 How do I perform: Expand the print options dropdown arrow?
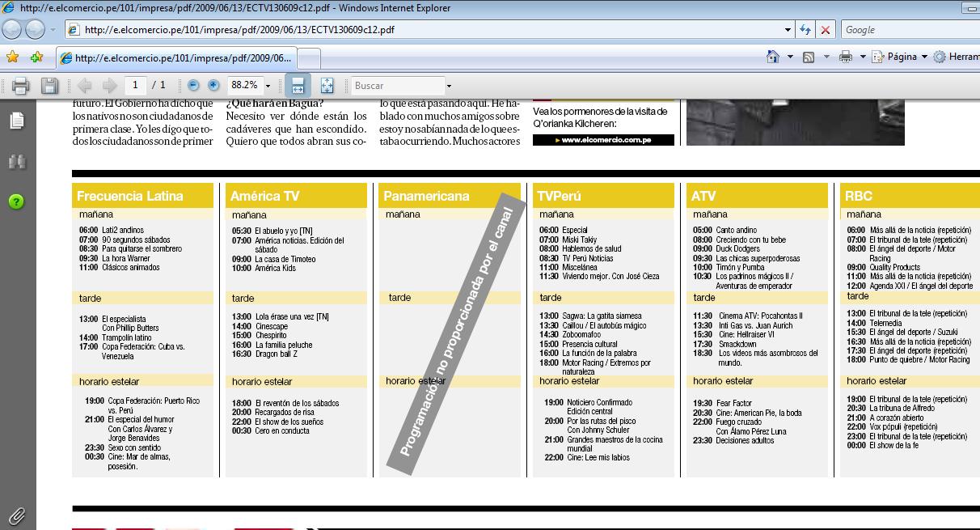pos(863,57)
